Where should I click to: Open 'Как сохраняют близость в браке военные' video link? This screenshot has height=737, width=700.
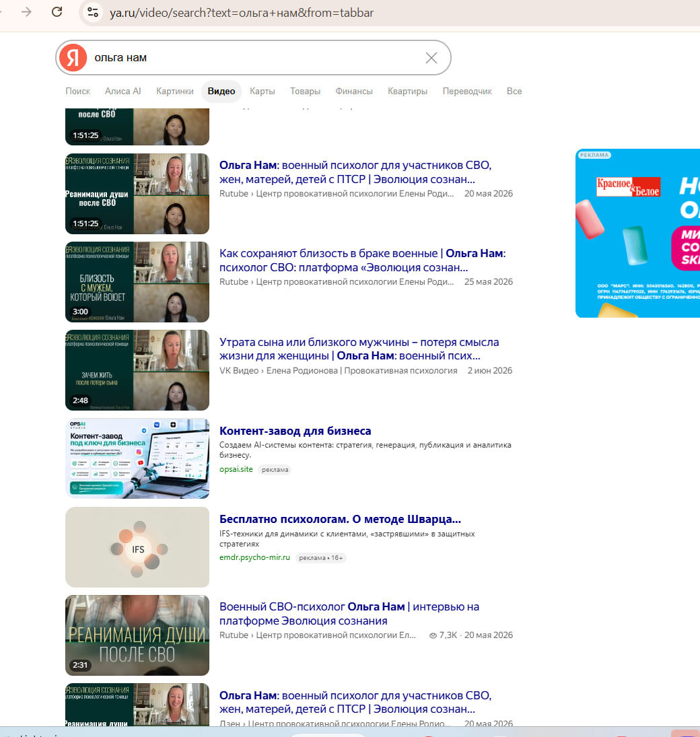[x=363, y=260]
